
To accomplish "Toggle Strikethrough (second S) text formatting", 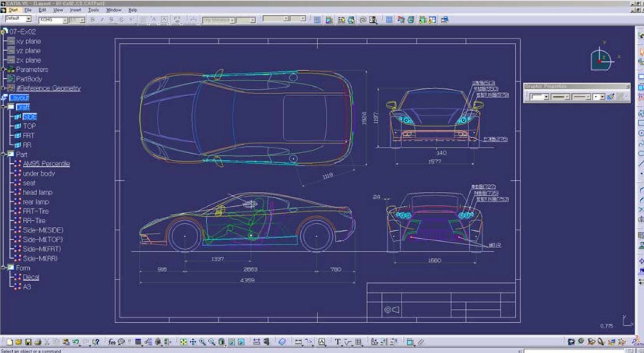I will coord(121,20).
